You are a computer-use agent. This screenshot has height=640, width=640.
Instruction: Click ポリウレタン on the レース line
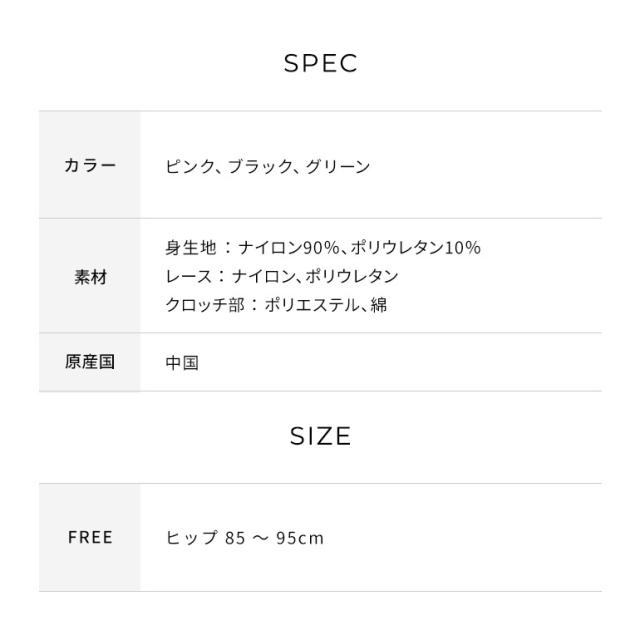point(349,276)
